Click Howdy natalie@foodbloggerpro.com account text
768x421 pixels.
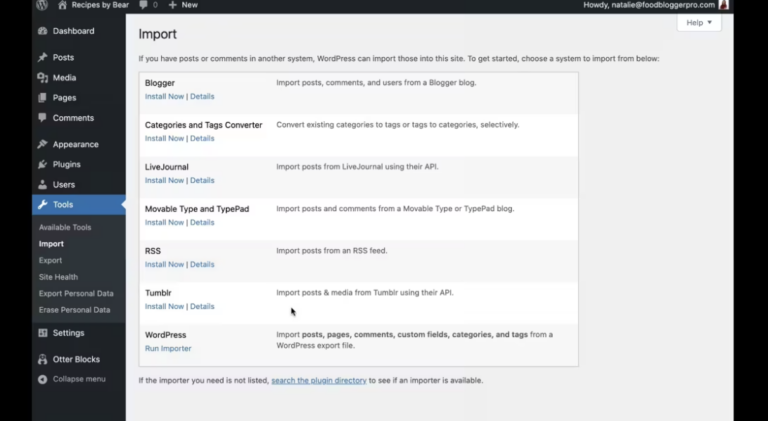(649, 5)
